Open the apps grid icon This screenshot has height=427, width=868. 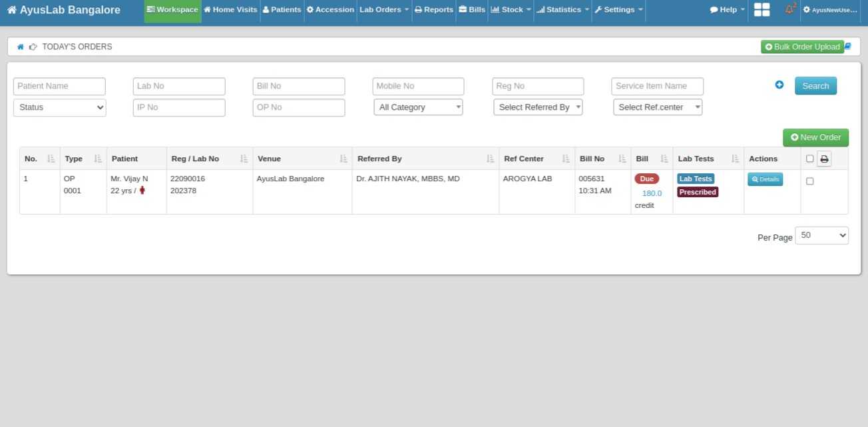coord(761,9)
